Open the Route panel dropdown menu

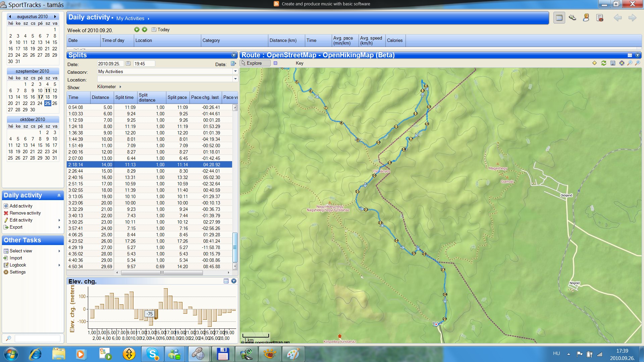pos(638,55)
